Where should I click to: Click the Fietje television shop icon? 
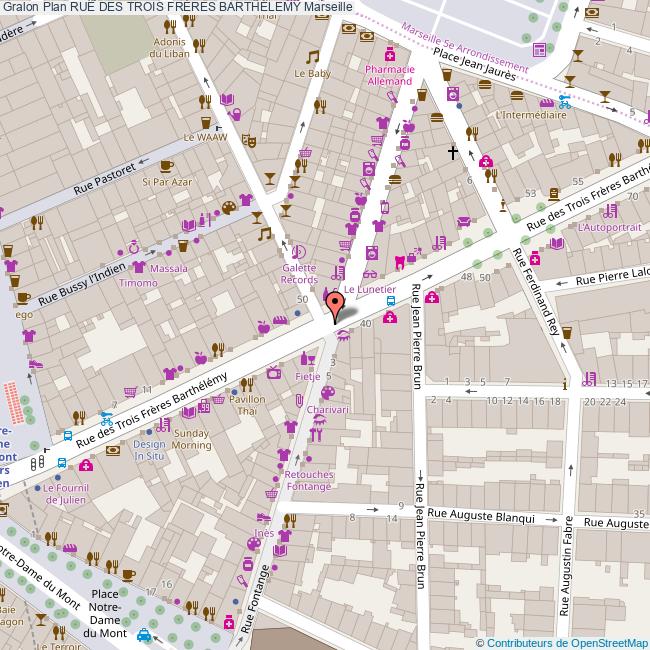274,373
